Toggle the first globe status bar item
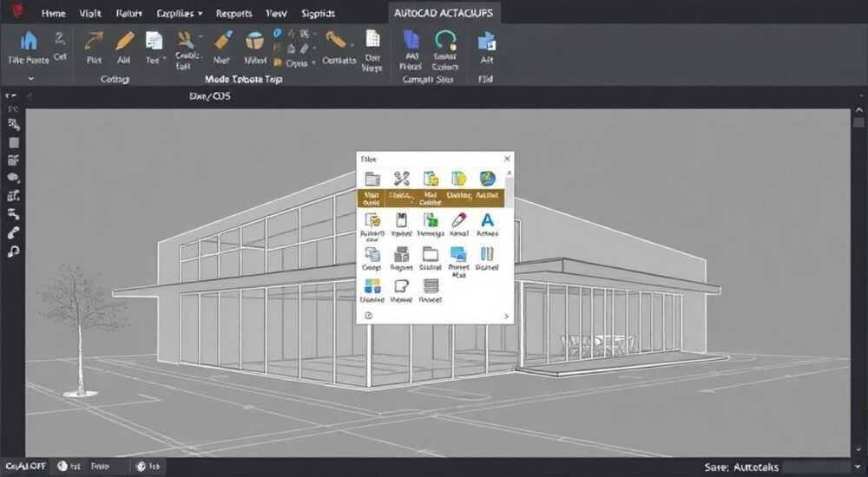Image resolution: width=868 pixels, height=477 pixels. 62,467
